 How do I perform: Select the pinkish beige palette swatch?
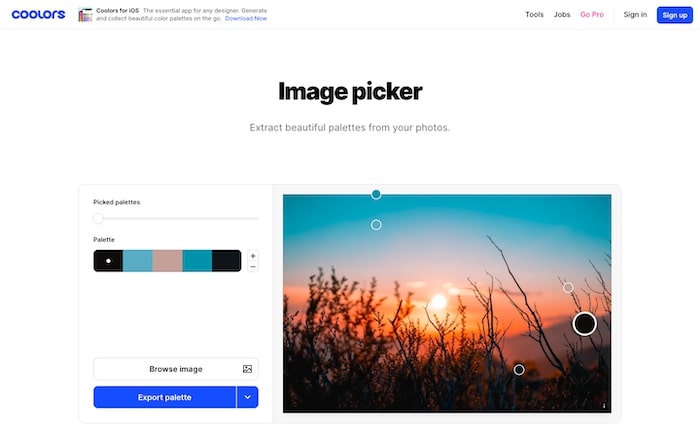(167, 261)
